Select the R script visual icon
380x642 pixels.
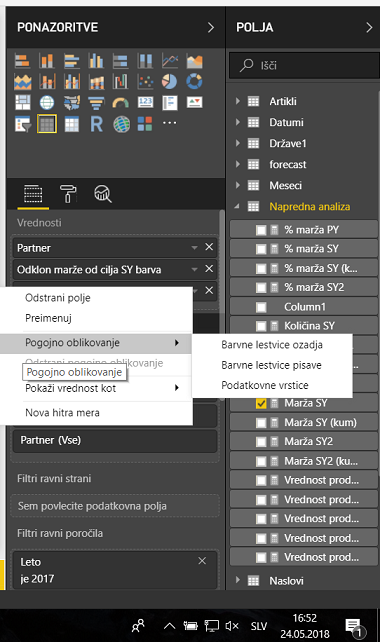point(96,124)
